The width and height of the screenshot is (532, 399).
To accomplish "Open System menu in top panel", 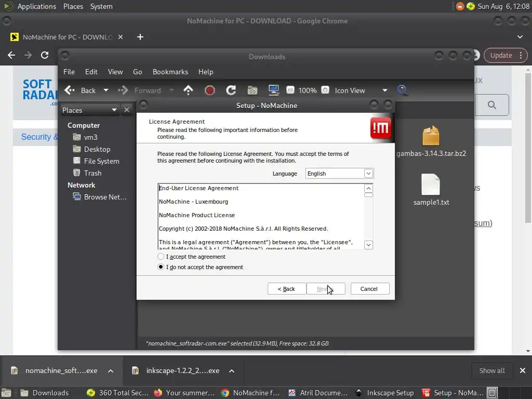I will point(101,6).
